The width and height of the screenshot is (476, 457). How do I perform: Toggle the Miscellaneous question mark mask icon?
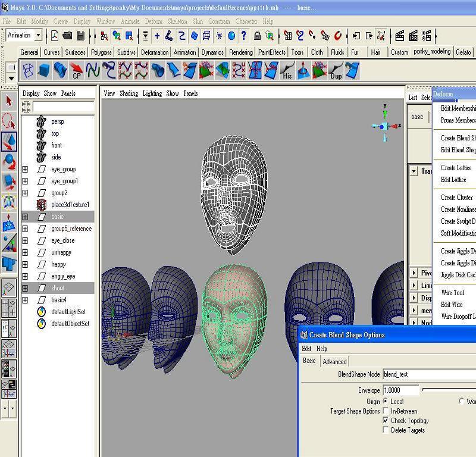point(244,36)
